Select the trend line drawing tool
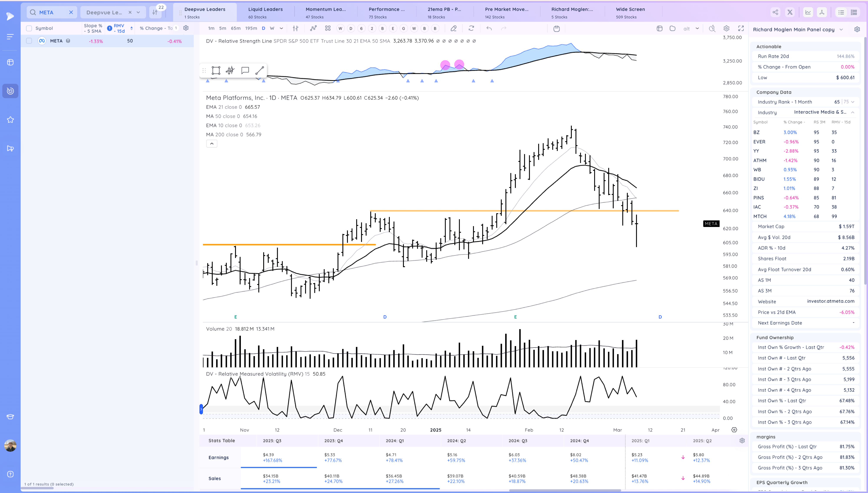The height and width of the screenshot is (493, 868). click(x=260, y=71)
